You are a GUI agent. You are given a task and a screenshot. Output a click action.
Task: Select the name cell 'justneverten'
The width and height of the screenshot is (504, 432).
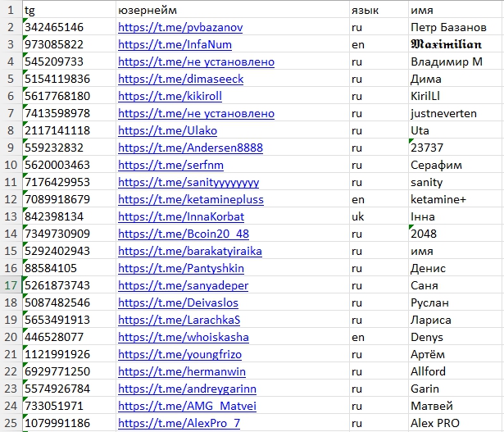[x=456, y=113]
